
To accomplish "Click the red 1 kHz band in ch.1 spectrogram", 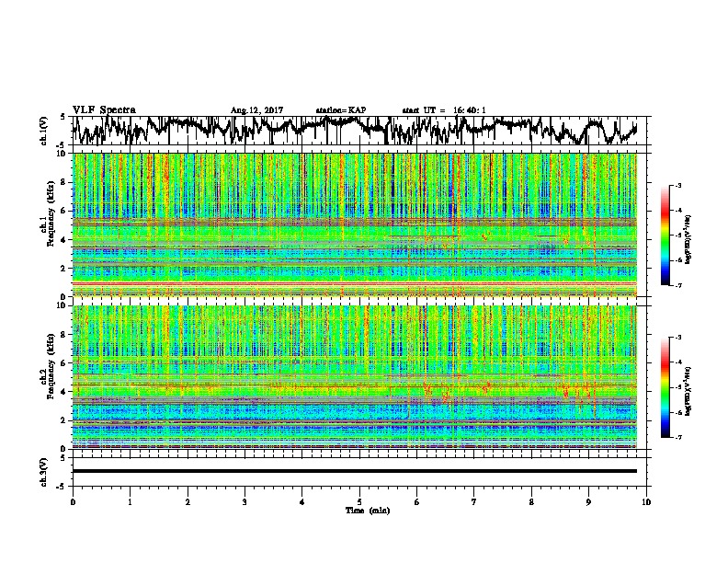I will click(354, 282).
